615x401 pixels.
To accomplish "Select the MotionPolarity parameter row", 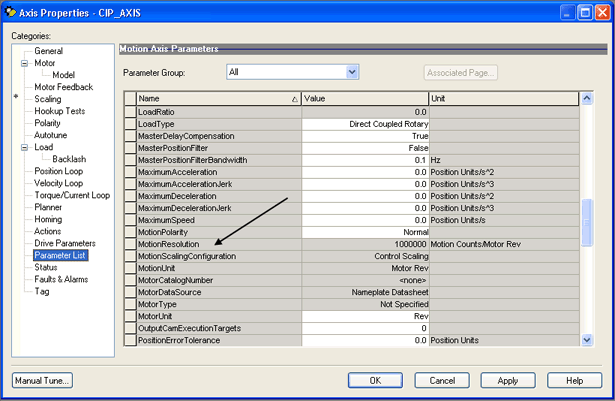I will click(x=218, y=232).
